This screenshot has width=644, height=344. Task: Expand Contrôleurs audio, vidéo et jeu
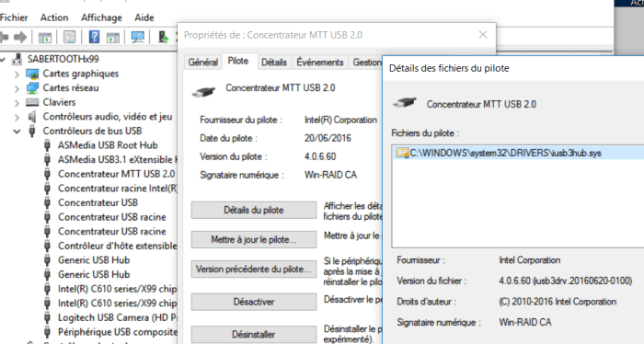17,118
